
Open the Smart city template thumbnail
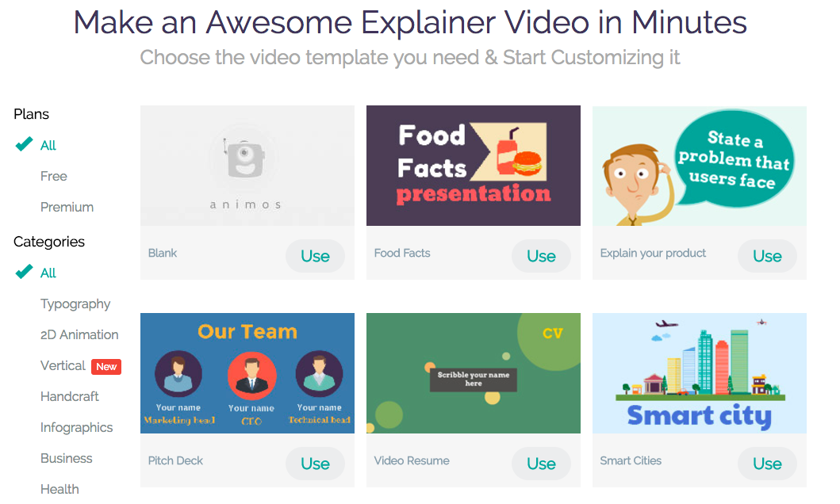[x=700, y=373]
